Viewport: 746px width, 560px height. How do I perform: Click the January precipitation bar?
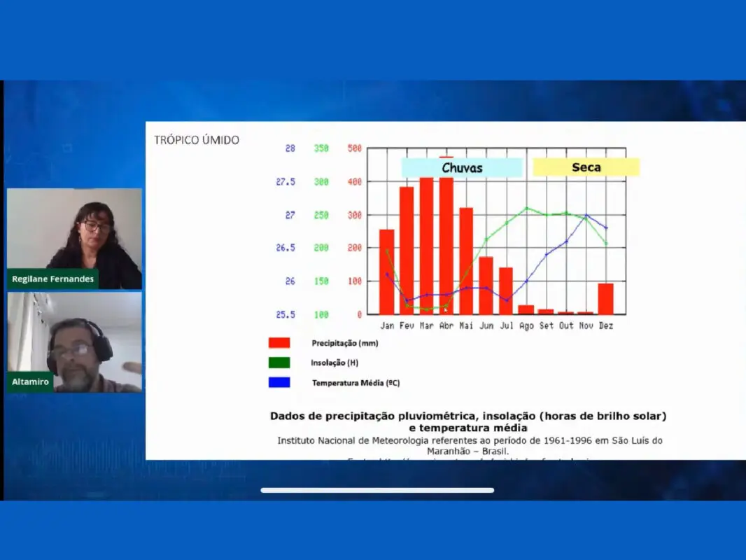387,272
